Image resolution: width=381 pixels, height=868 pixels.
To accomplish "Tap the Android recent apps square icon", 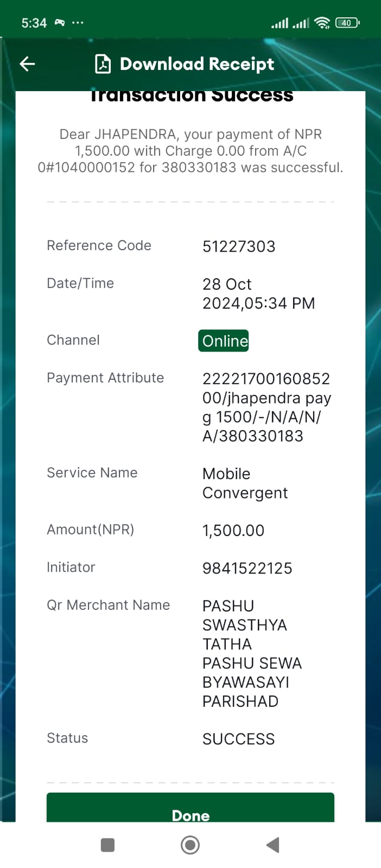I will pyautogui.click(x=108, y=845).
